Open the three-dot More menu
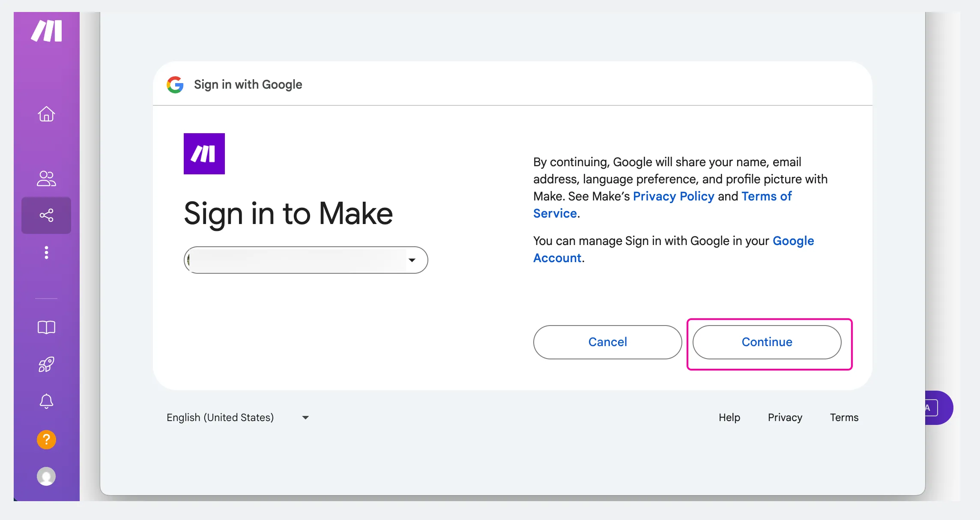The height and width of the screenshot is (520, 980). tap(46, 253)
